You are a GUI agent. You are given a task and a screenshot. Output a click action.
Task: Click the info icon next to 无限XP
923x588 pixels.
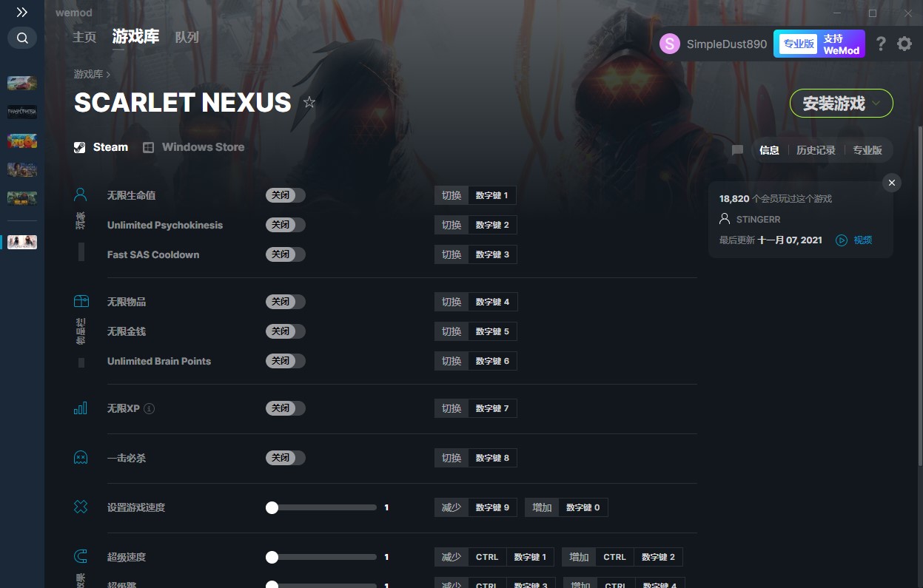click(150, 408)
